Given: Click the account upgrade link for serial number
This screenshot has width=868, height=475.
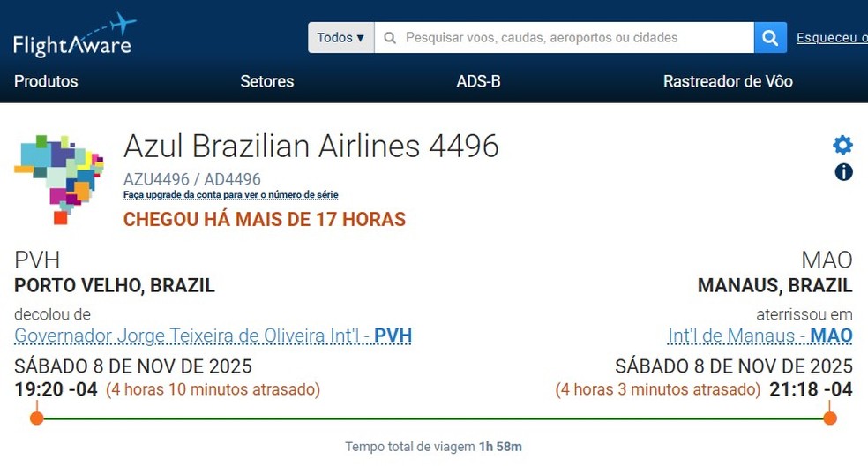Looking at the screenshot, I should [230, 194].
